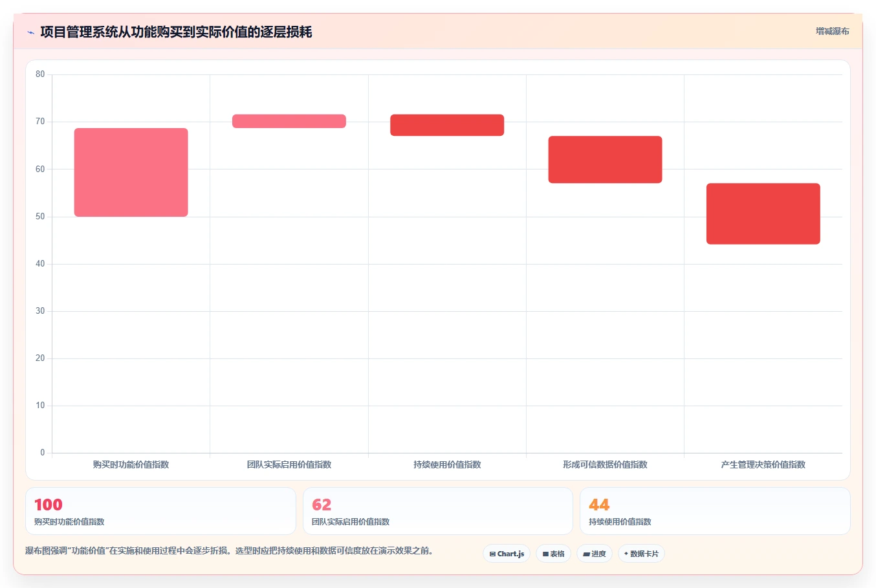Image resolution: width=876 pixels, height=588 pixels.
Task: Click the 持续使用价值指数 axis label
Action: coord(447,464)
